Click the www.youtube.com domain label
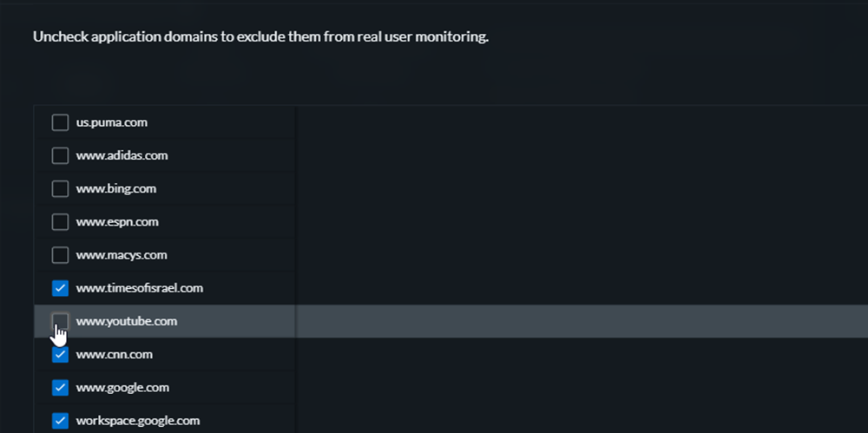Image resolution: width=868 pixels, height=433 pixels. (126, 321)
